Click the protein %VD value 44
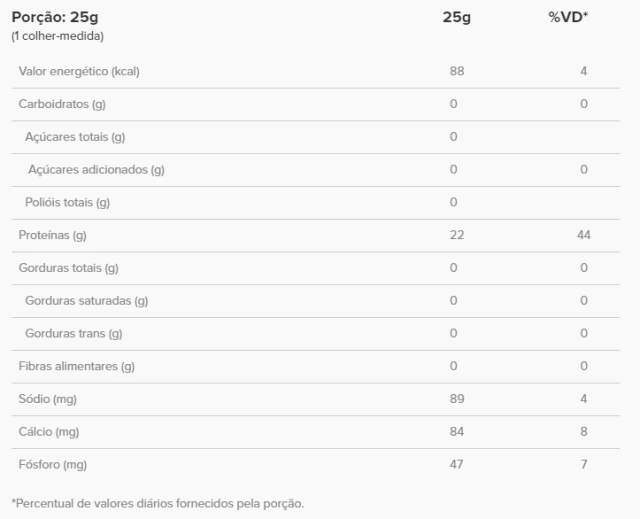The width and height of the screenshot is (640, 519). (583, 235)
